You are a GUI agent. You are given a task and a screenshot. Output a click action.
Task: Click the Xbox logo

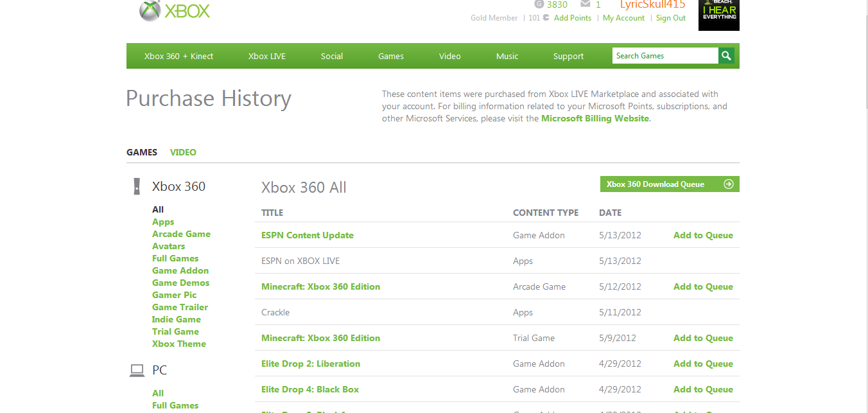(175, 11)
